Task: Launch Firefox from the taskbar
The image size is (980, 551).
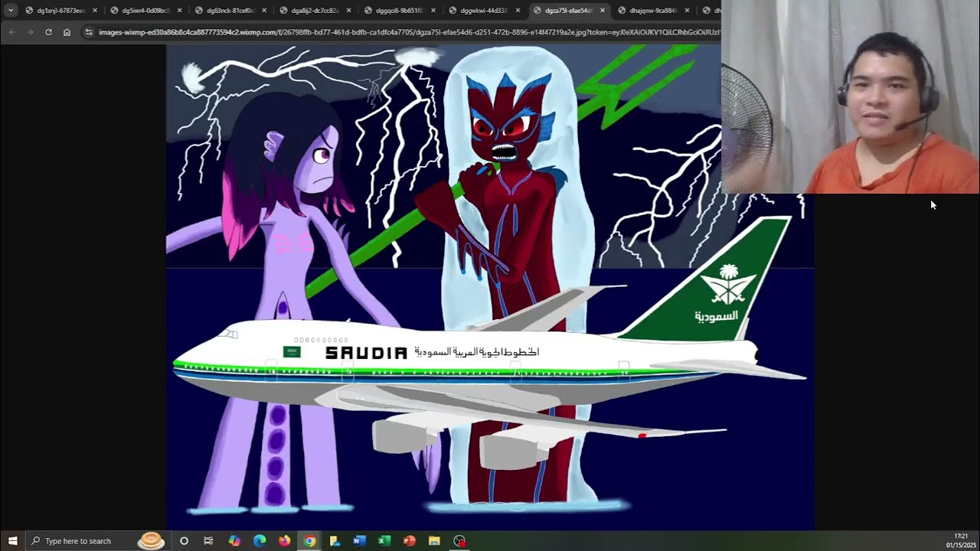Action: click(x=285, y=541)
